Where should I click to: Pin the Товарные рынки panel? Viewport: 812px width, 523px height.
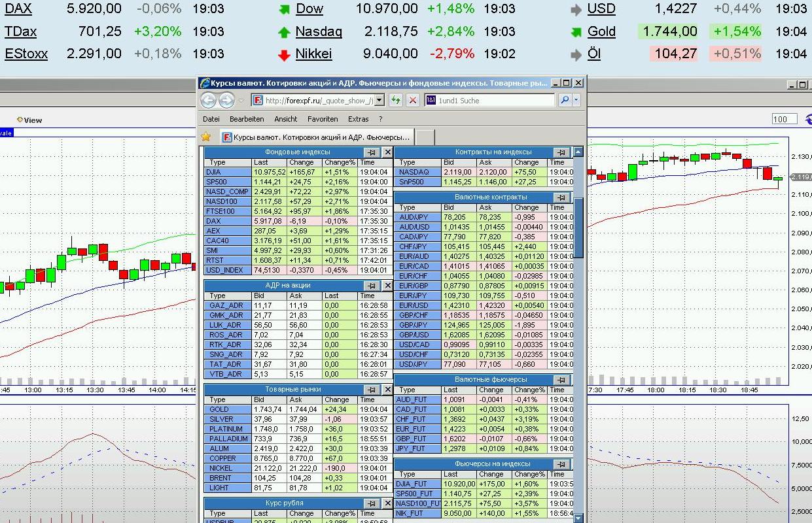(x=371, y=390)
